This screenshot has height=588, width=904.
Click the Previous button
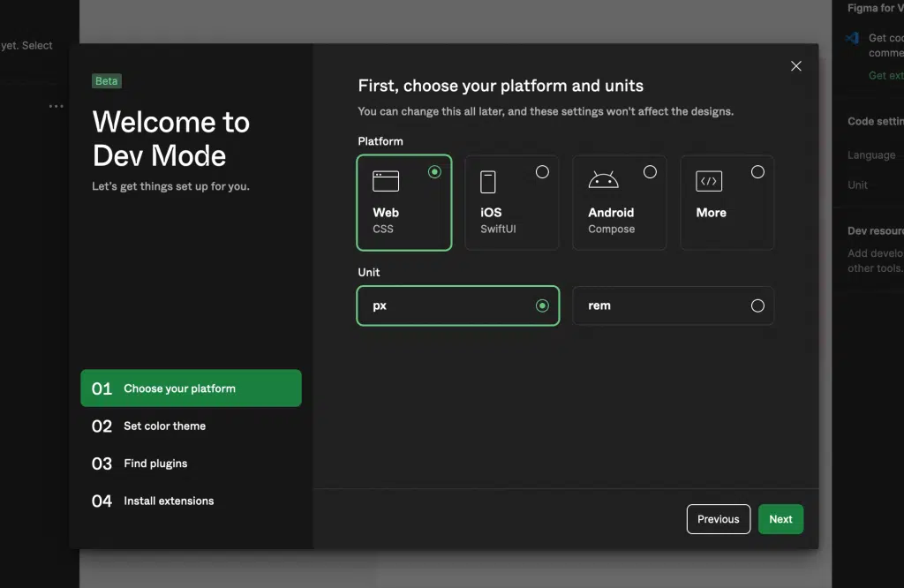pyautogui.click(x=718, y=519)
